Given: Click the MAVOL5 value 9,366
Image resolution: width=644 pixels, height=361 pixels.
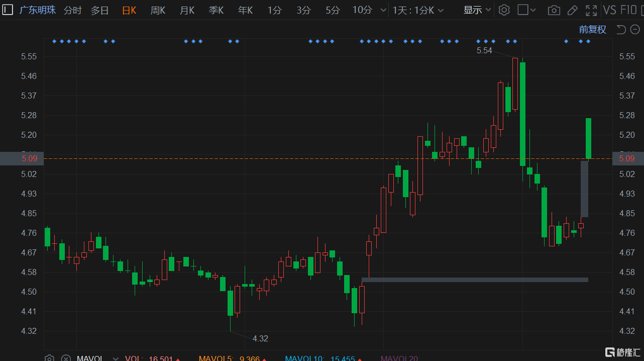Looking at the screenshot, I should [249, 359].
